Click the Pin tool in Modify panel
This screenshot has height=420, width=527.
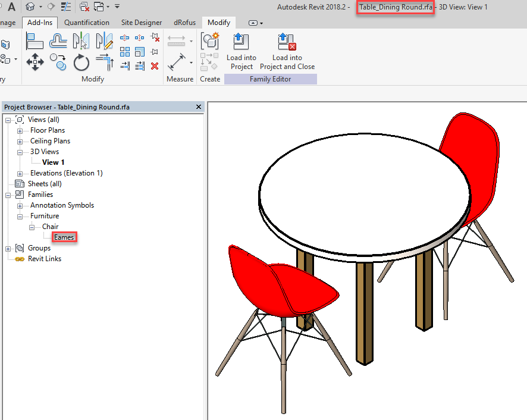coord(154,51)
